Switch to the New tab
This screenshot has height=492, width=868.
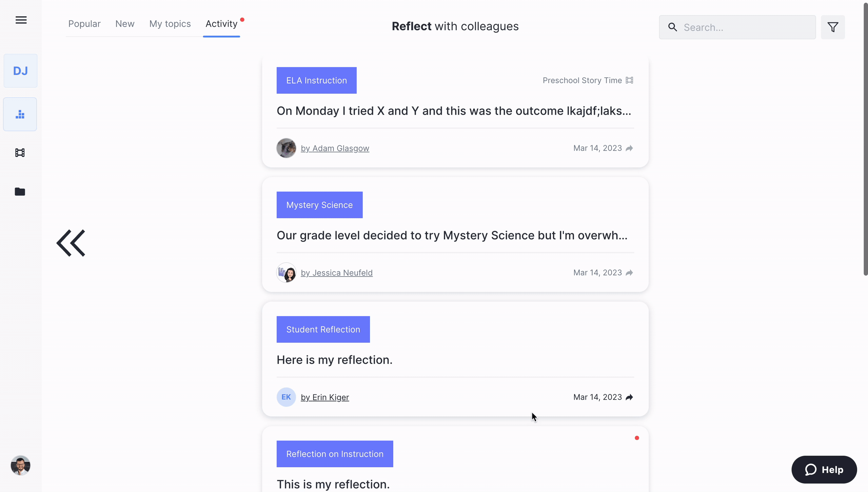[125, 24]
